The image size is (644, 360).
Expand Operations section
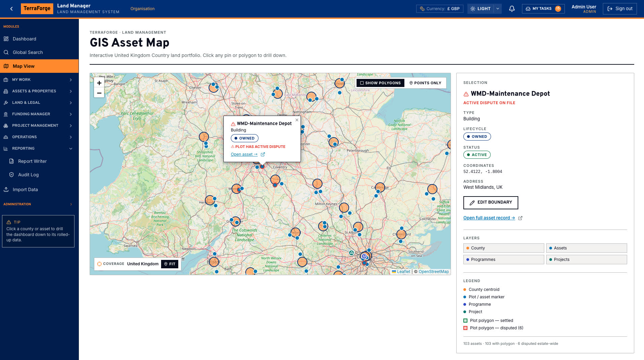click(39, 137)
